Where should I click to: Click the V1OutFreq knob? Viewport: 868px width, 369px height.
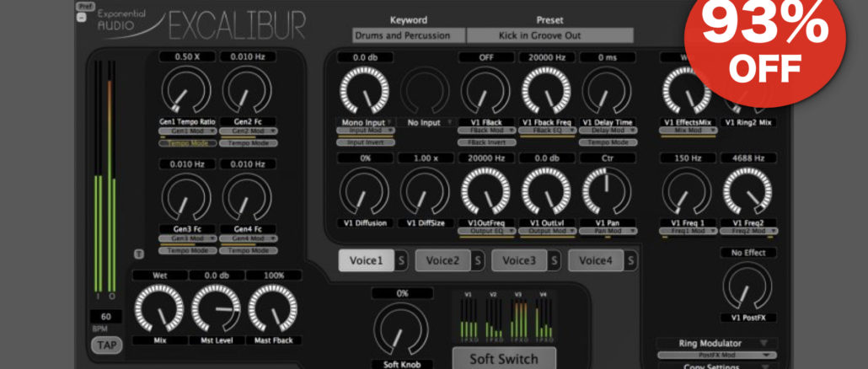(x=485, y=191)
